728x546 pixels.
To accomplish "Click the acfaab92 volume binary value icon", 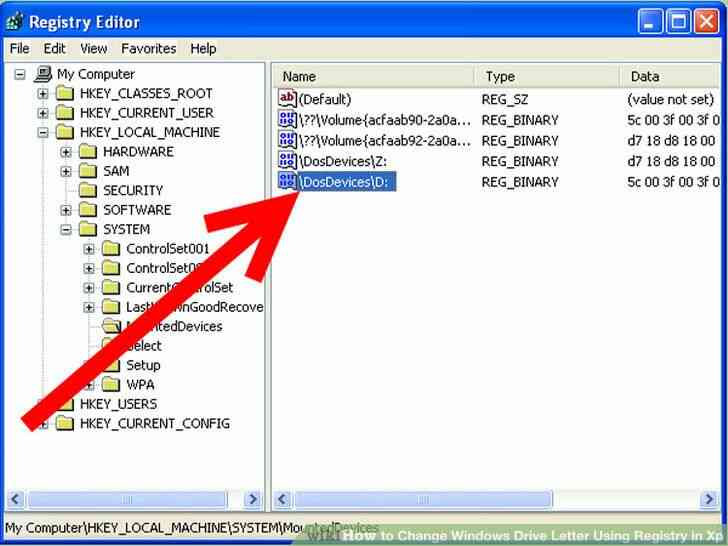I will [287, 140].
